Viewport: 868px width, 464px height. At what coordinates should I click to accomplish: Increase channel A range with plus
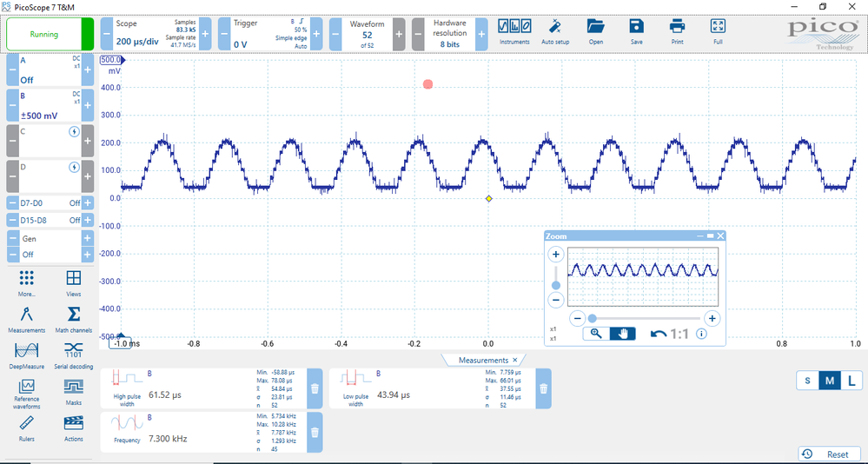[88, 70]
